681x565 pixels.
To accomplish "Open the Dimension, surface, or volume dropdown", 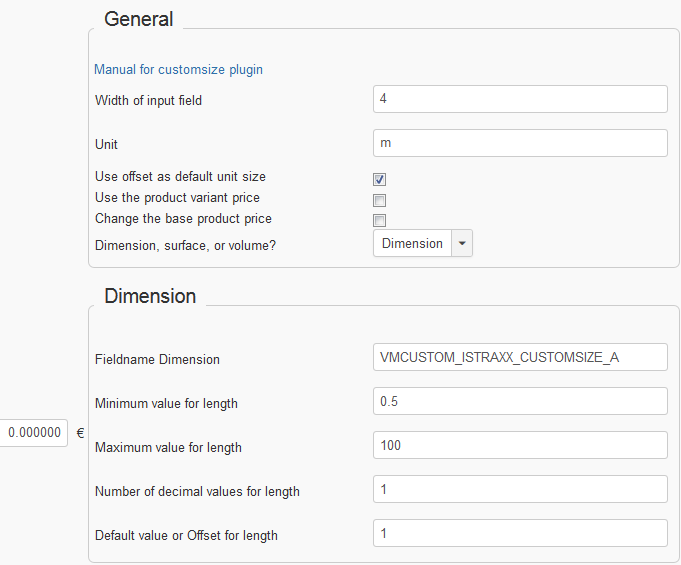I will (x=422, y=243).
